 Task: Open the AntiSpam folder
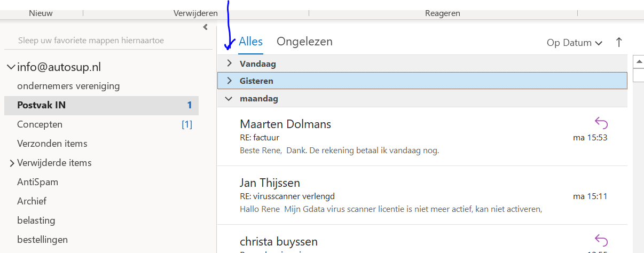click(37, 182)
